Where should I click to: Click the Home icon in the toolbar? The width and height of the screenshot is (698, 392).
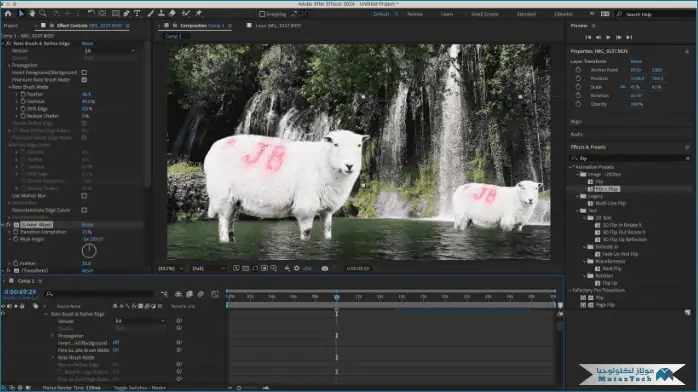pyautogui.click(x=8, y=14)
